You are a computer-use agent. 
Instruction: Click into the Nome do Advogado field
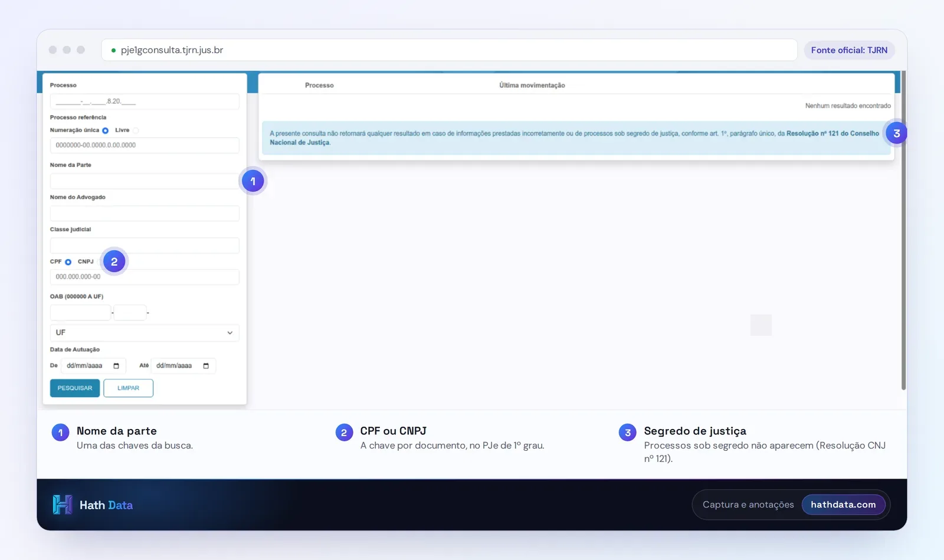(x=145, y=214)
